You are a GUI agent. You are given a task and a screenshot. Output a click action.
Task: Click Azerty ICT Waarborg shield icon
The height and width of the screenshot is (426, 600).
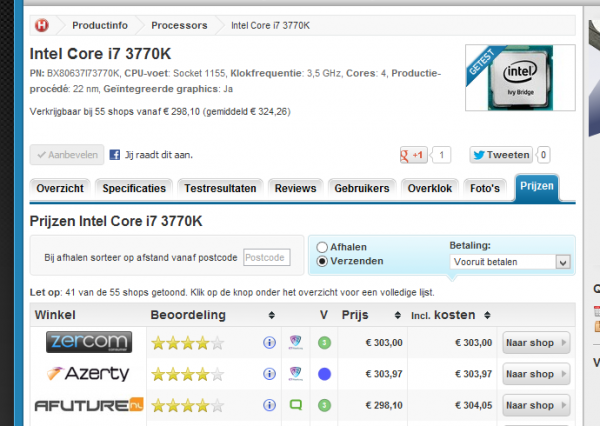(x=295, y=374)
